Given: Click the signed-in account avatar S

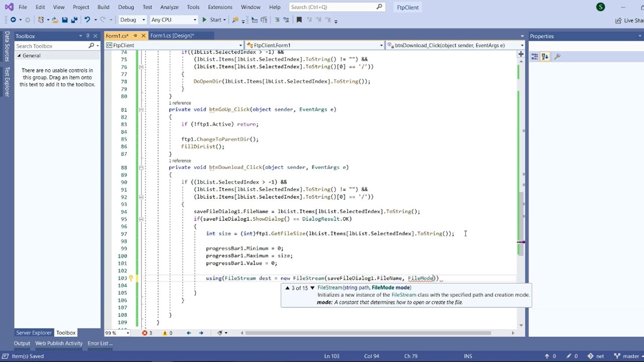Looking at the screenshot, I should click(x=600, y=7).
